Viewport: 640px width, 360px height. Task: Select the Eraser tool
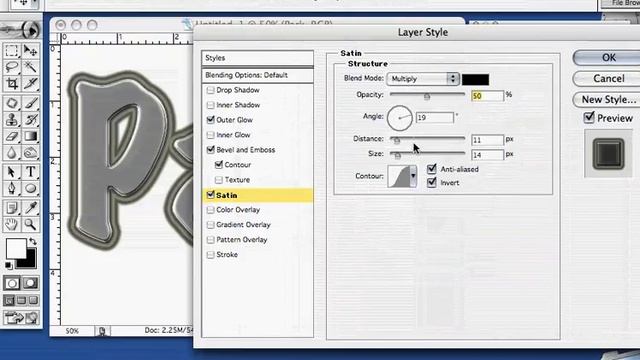click(12, 136)
